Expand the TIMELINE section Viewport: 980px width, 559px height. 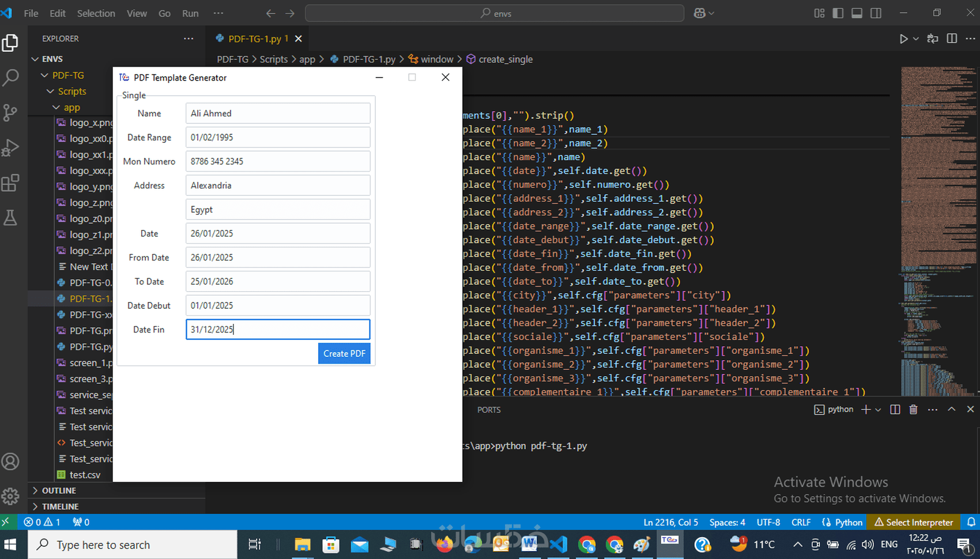pos(60,507)
